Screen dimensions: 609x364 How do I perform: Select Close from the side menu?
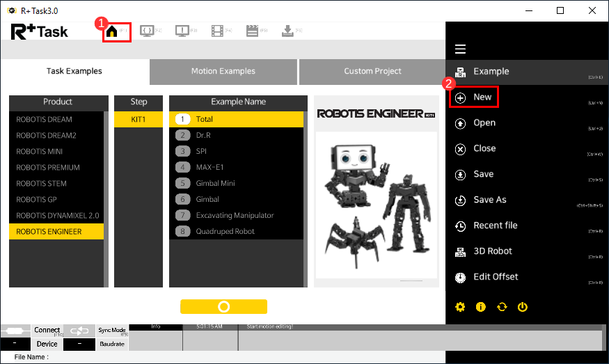click(527, 149)
